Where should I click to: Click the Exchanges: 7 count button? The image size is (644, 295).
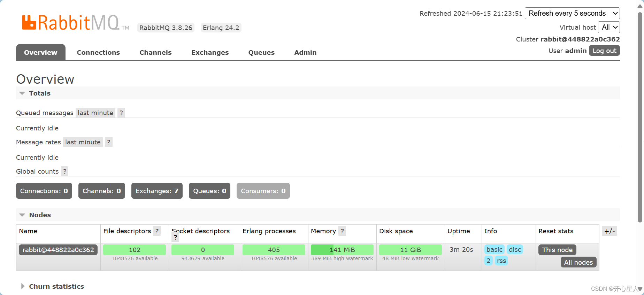(x=157, y=191)
